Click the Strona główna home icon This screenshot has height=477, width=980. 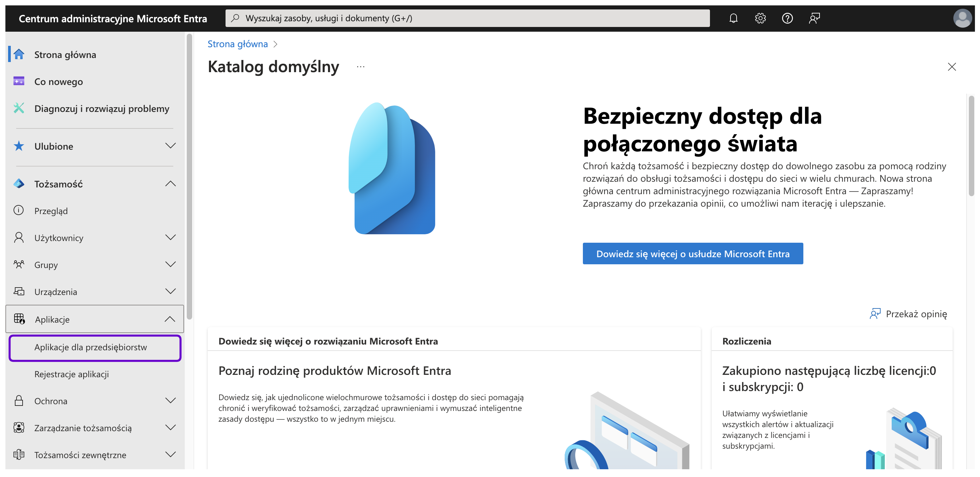tap(19, 54)
